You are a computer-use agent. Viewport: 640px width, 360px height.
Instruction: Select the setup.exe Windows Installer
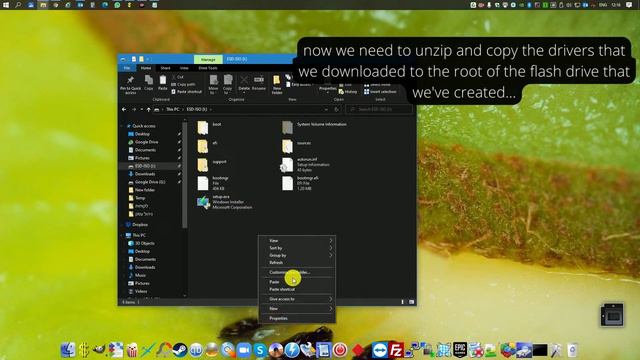224,202
